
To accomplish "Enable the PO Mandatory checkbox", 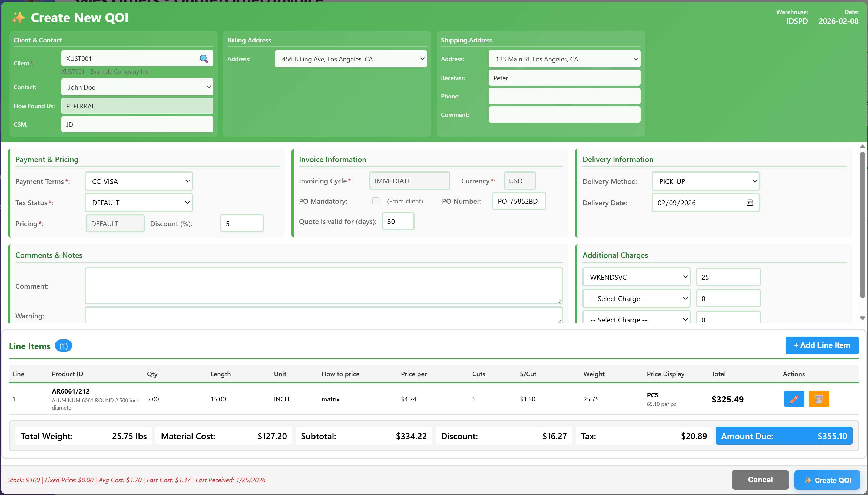I will point(375,201).
